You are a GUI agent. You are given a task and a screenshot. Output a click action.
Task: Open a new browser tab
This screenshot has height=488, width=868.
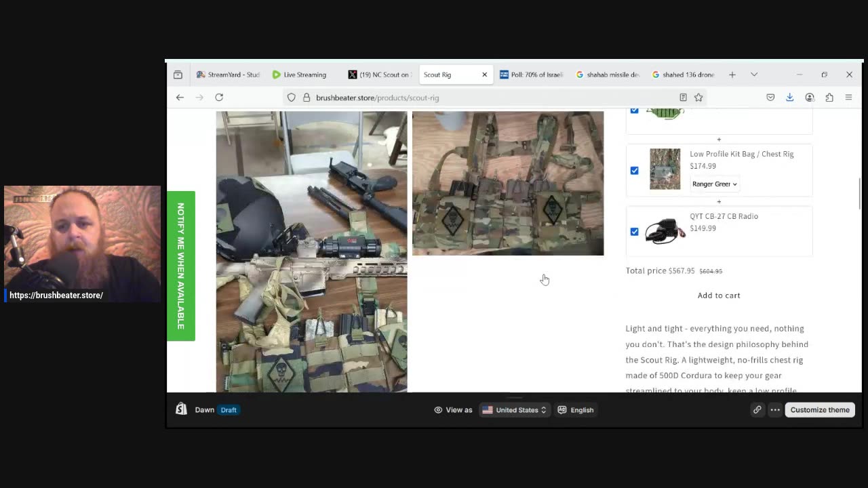[x=732, y=75]
